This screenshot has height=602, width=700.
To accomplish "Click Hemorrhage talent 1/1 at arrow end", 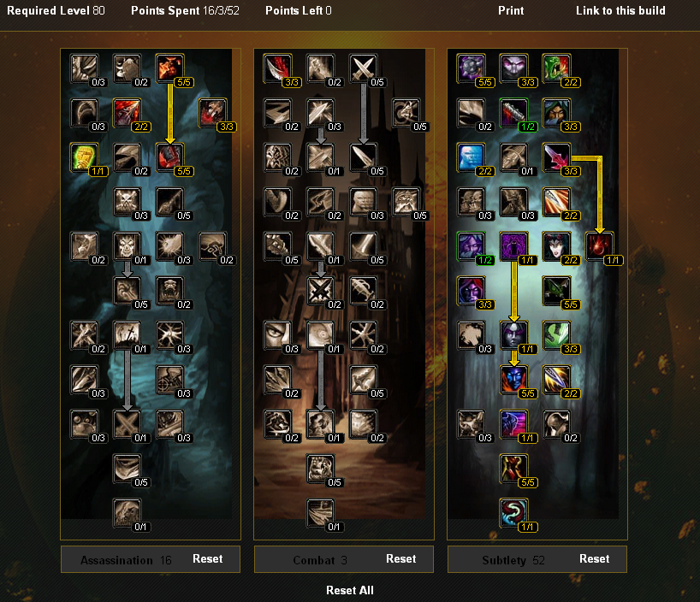I will (599, 246).
